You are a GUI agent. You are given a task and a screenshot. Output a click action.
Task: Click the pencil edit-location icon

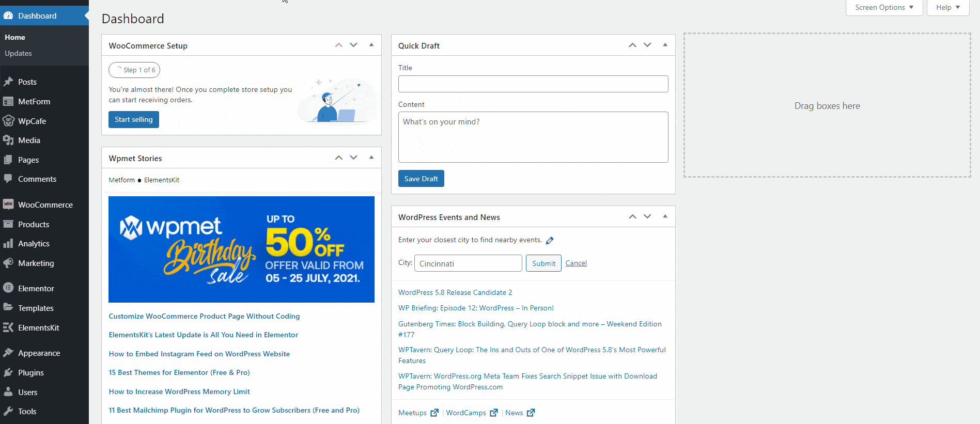[x=550, y=240]
